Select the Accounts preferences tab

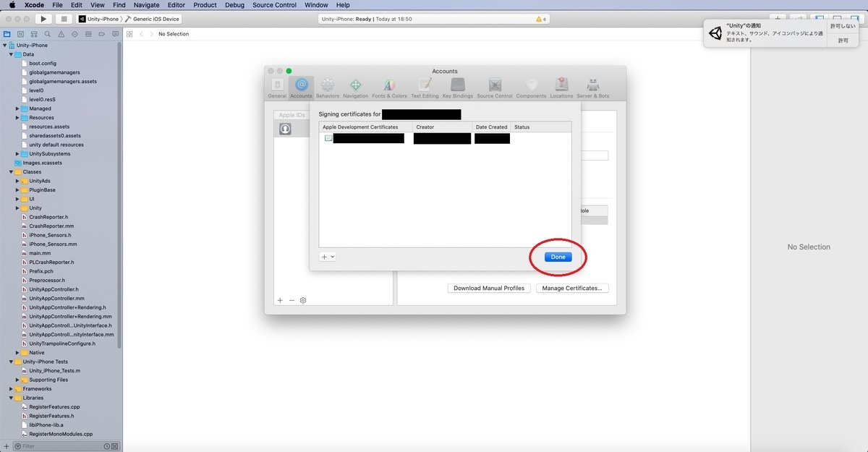[301, 88]
